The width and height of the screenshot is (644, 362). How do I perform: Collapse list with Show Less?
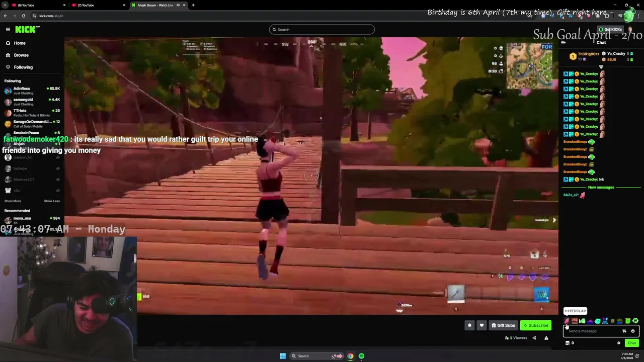pyautogui.click(x=52, y=201)
